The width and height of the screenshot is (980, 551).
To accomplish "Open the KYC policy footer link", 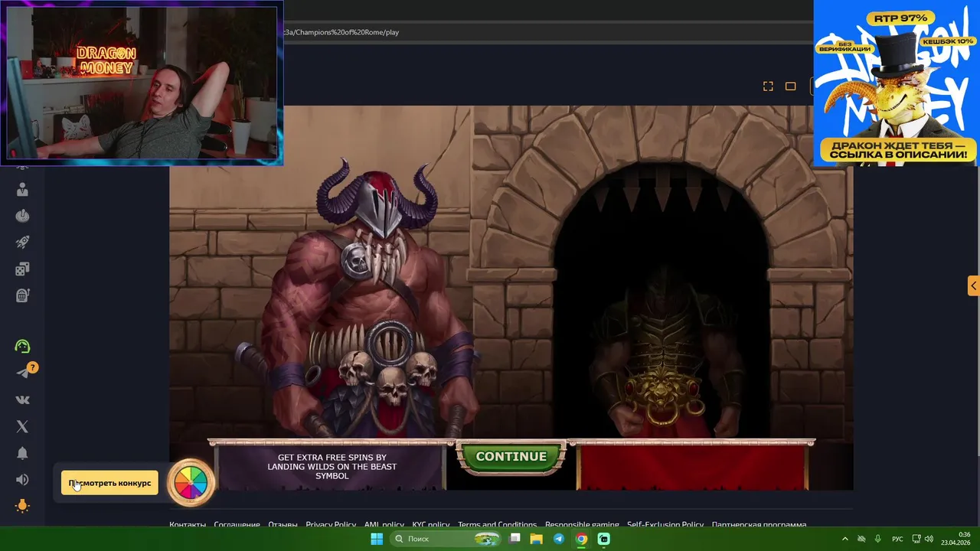I will click(430, 525).
